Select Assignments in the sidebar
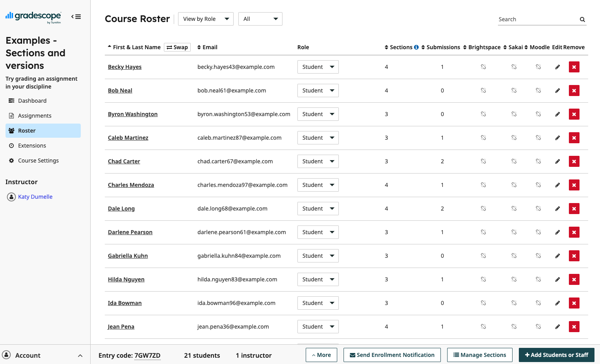 click(35, 115)
